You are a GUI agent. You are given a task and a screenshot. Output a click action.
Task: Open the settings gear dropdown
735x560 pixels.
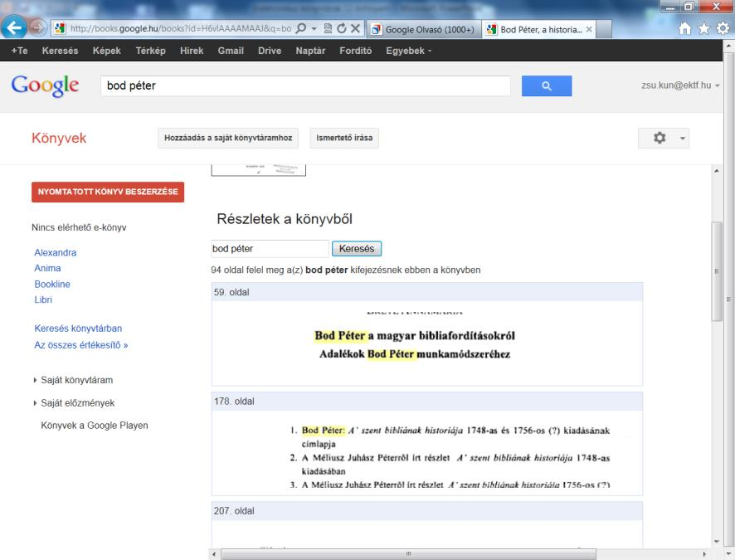point(664,138)
